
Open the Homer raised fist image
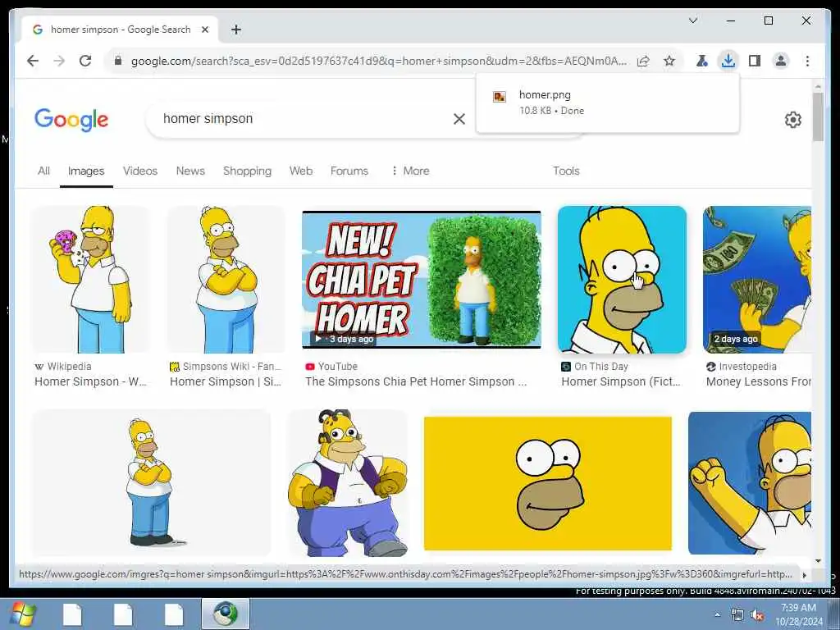(x=750, y=483)
